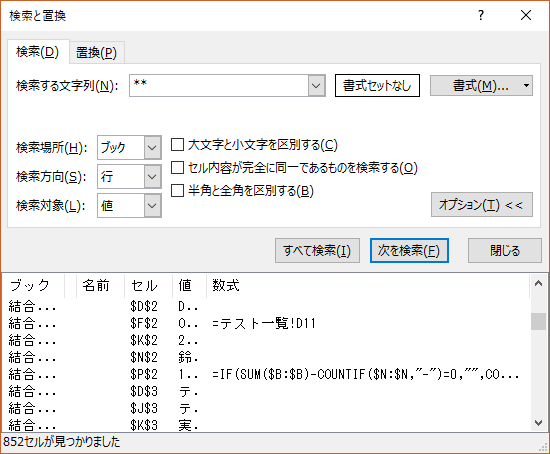The width and height of the screenshot is (550, 454).
Task: Enable 半角と全角を区別する checkbox
Action: 177,191
